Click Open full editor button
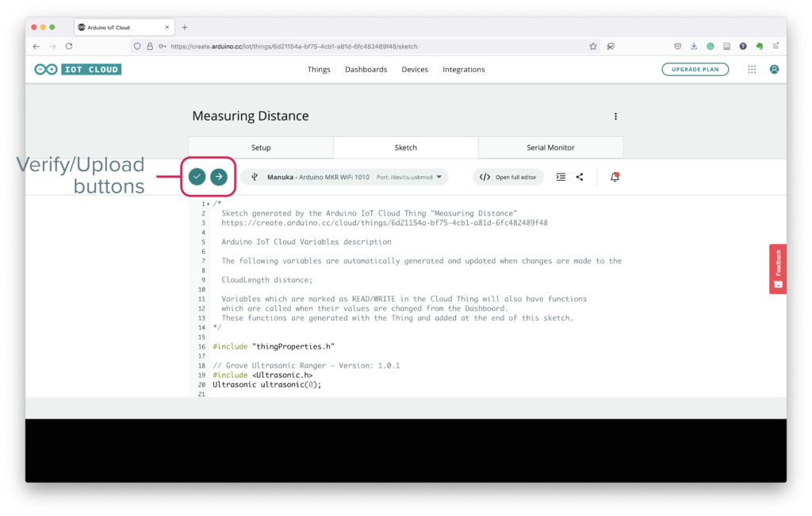The image size is (812, 516). (x=508, y=177)
